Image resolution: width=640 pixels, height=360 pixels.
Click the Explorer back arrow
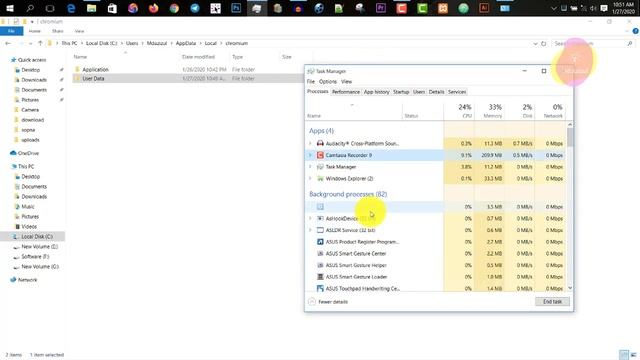coord(8,43)
